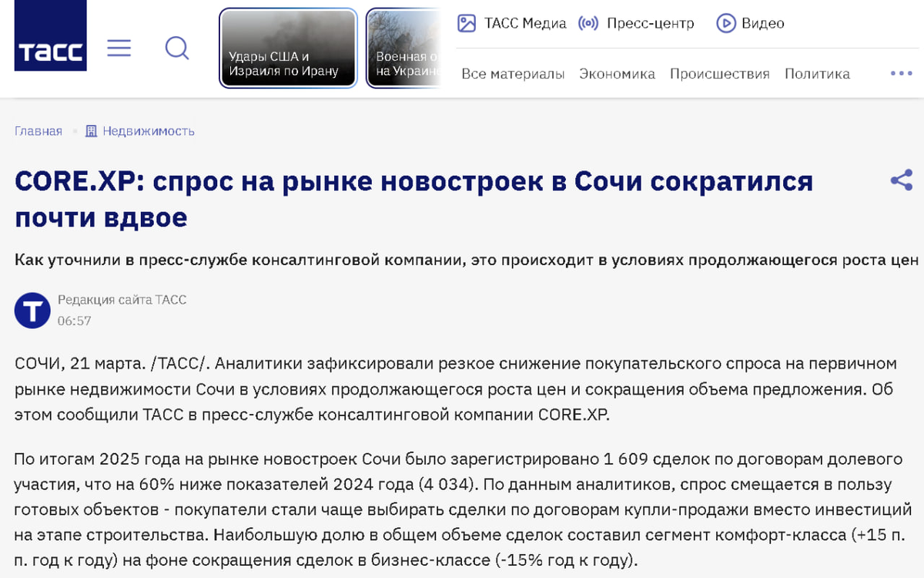The image size is (924, 578).
Task: Open story card 'Удары США и Израиля по Ирану'
Action: tap(289, 48)
